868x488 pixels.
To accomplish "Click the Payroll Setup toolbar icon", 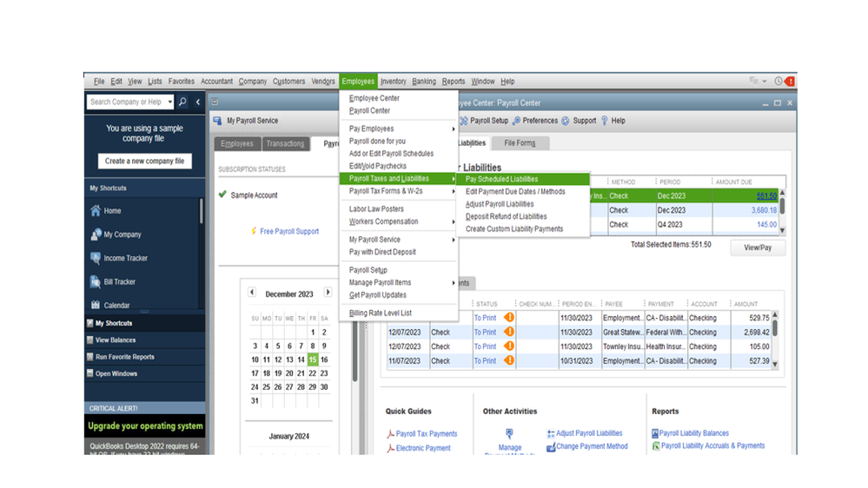I will (464, 121).
